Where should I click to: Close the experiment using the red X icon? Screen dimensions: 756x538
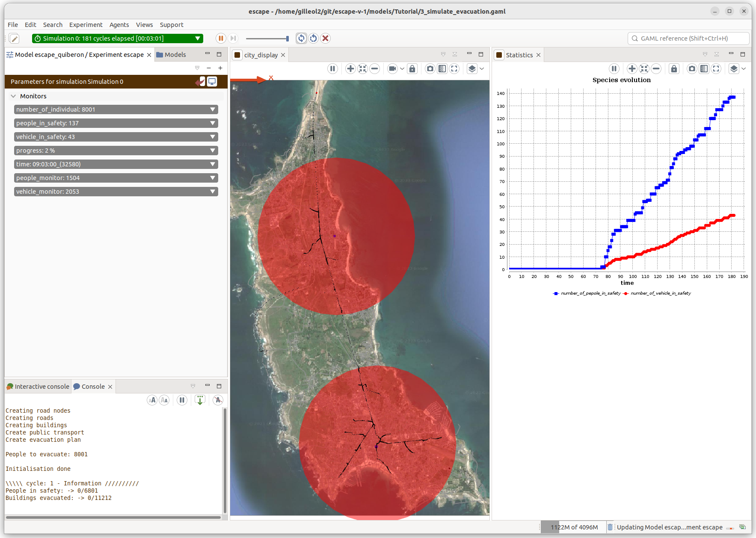[x=326, y=38]
